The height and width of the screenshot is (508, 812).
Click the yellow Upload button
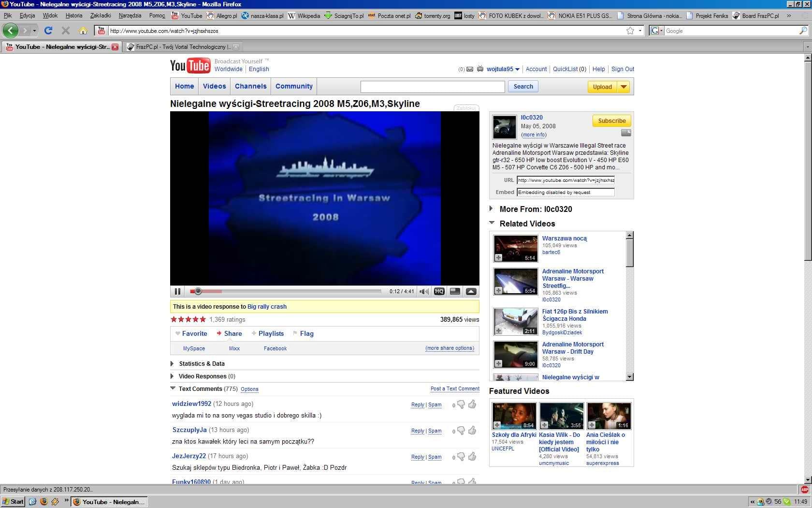point(602,87)
